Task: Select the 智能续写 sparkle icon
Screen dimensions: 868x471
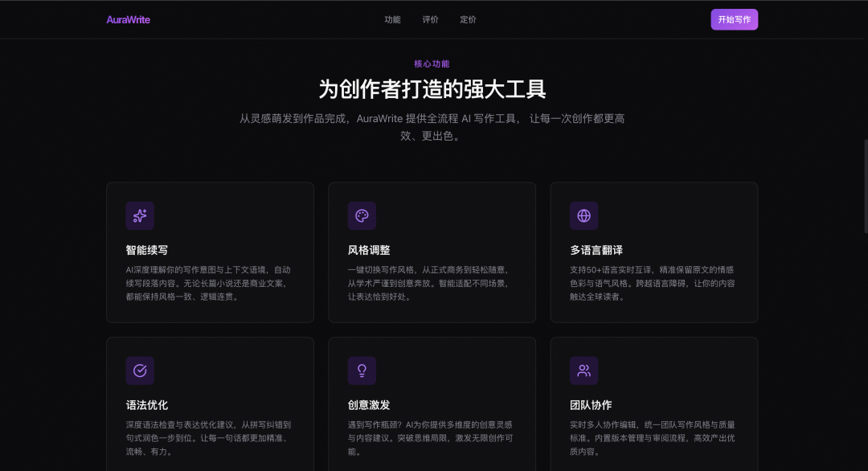Action: (140, 215)
